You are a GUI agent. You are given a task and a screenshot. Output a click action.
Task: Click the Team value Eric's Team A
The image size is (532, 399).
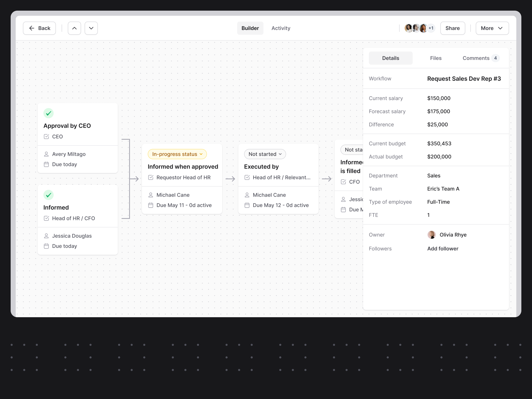tap(443, 189)
